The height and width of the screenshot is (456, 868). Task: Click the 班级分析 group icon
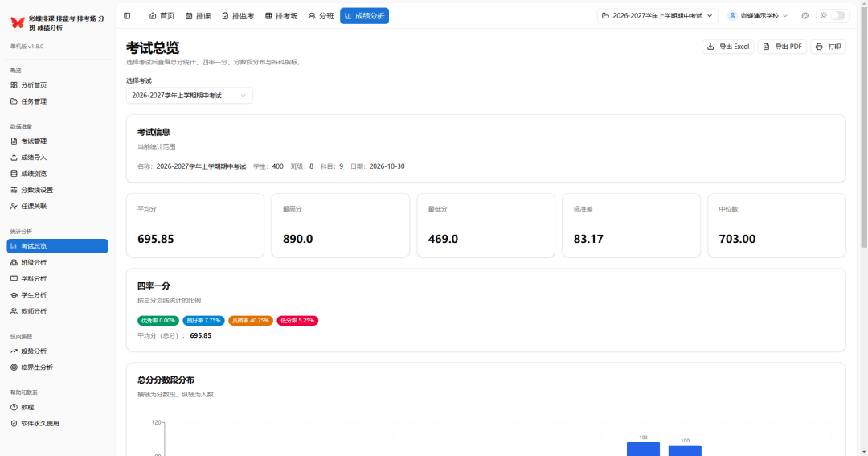pyautogui.click(x=14, y=263)
